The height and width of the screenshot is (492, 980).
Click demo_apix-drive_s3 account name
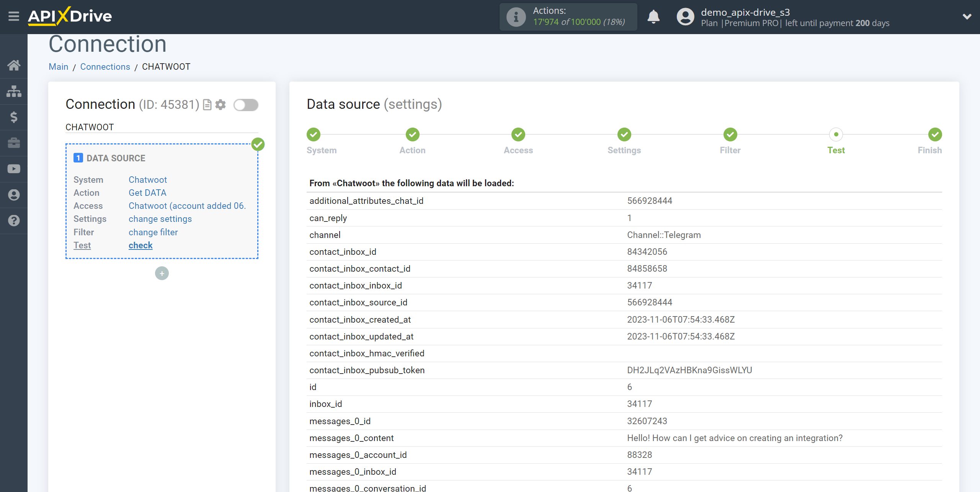coord(745,12)
